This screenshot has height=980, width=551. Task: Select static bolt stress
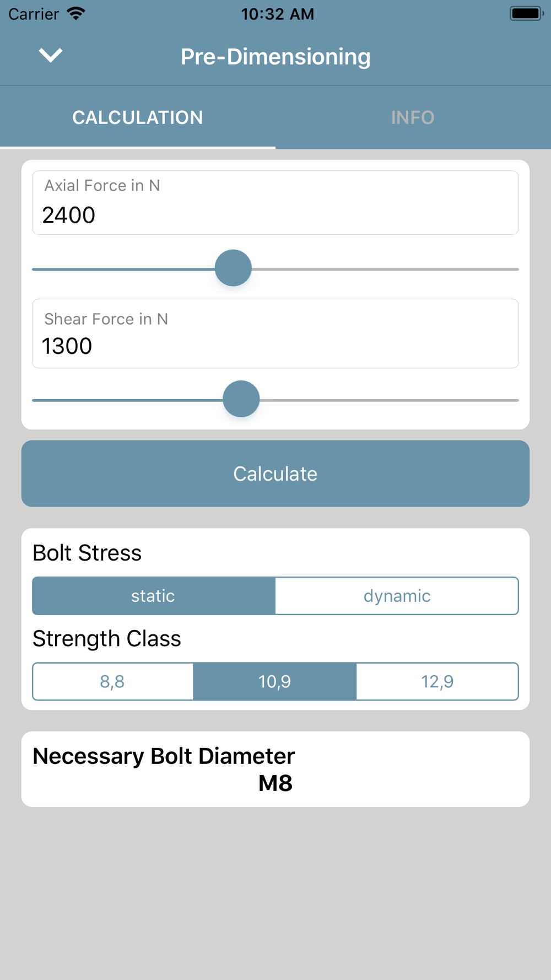tap(153, 596)
